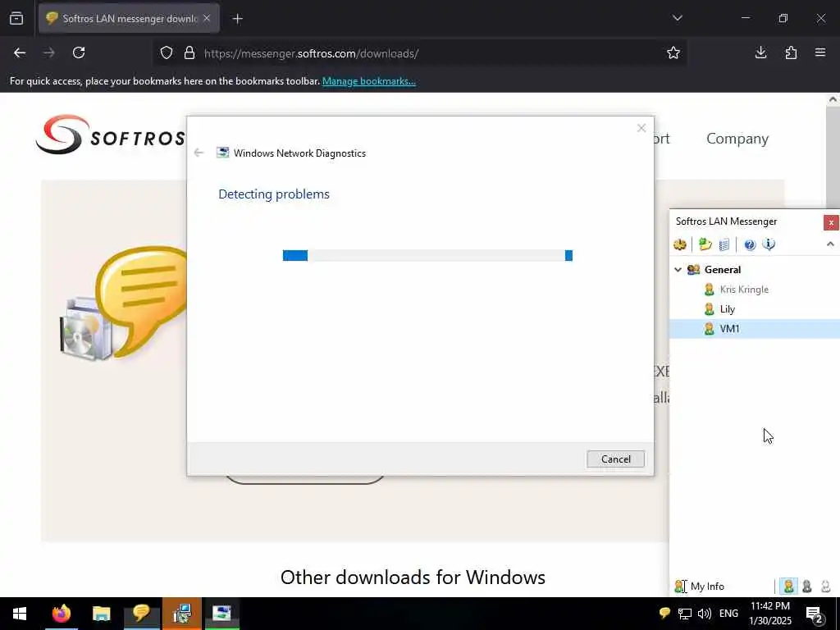Image resolution: width=840 pixels, height=630 pixels.
Task: Open the Company menu on the webpage
Action: (x=737, y=138)
